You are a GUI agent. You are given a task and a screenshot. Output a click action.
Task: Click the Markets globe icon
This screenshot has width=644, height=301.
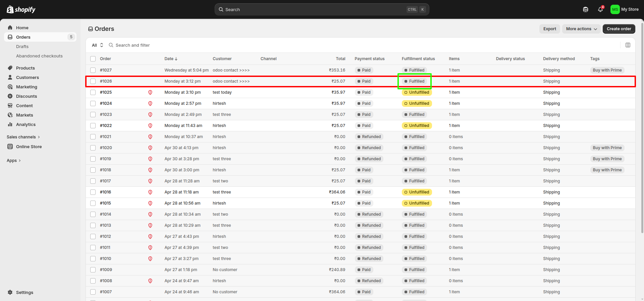coord(10,115)
